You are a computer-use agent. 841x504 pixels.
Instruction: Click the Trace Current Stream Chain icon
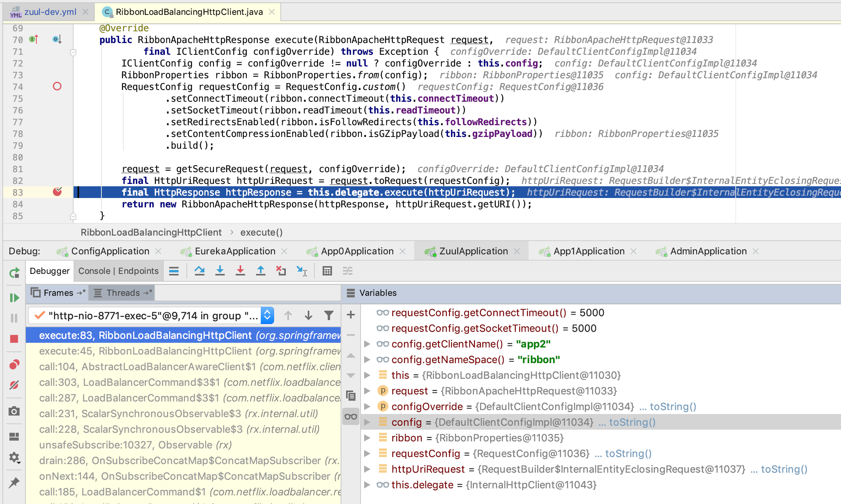[348, 271]
